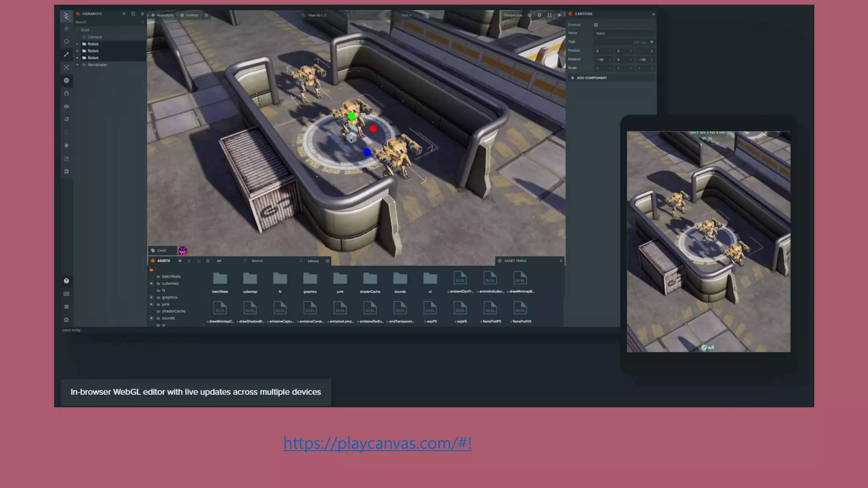Expand the sounds folder in asset tree
The width and height of the screenshot is (868, 488).
pos(151,318)
